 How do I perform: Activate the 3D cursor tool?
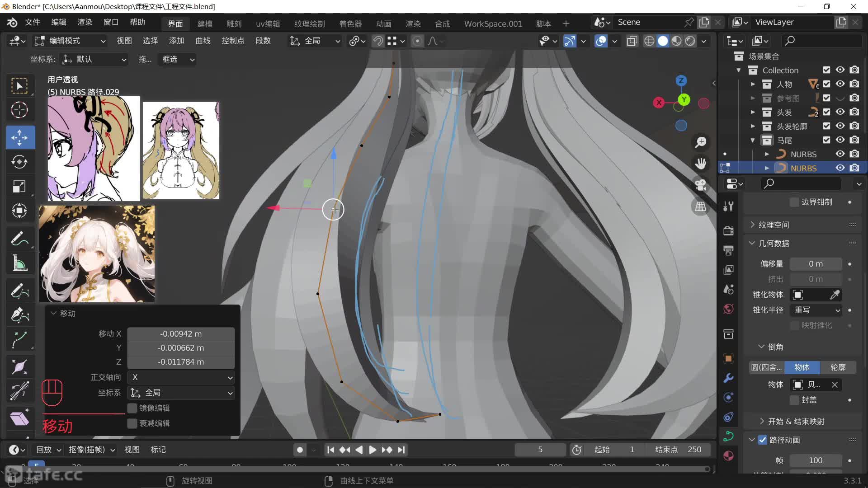(x=19, y=110)
